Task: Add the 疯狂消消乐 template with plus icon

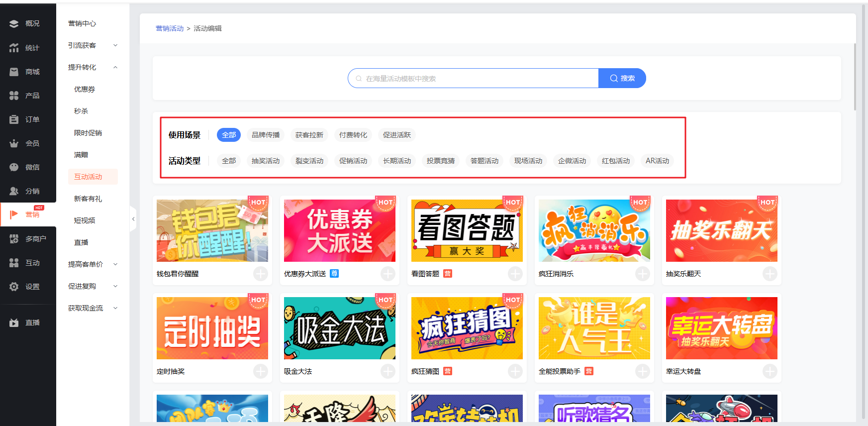Action: (643, 274)
